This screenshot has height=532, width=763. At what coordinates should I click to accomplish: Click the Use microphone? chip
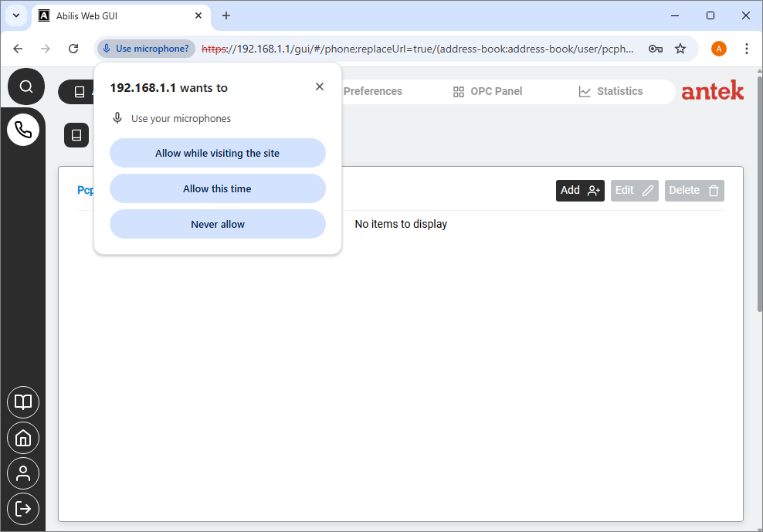point(146,49)
